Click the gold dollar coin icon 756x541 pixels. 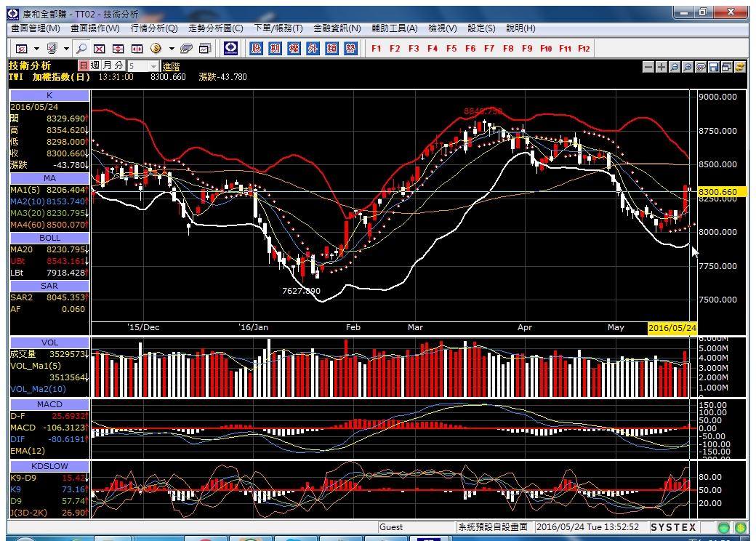pos(156,48)
